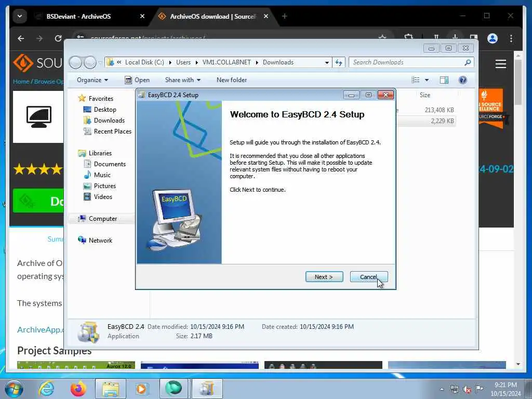Create a New folder in Explorer
This screenshot has width=532, height=399.
(x=232, y=80)
